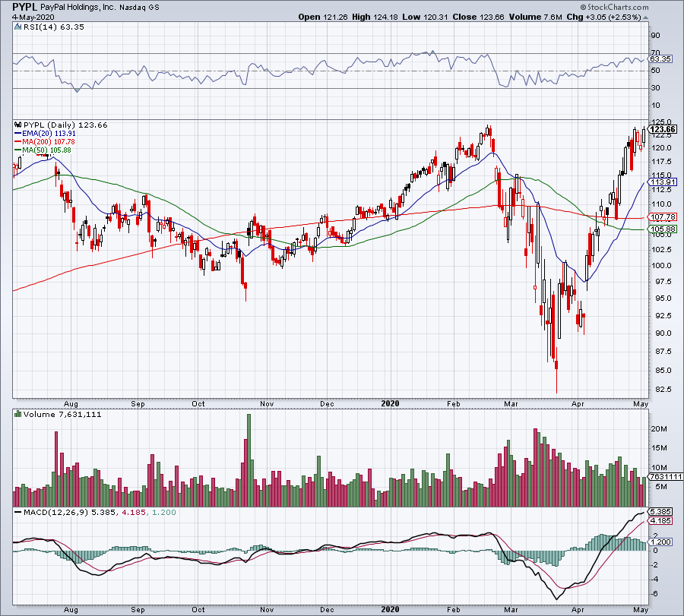Click the 63.35 RSI value tag on right axis
The height and width of the screenshot is (616, 684).
coord(660,58)
